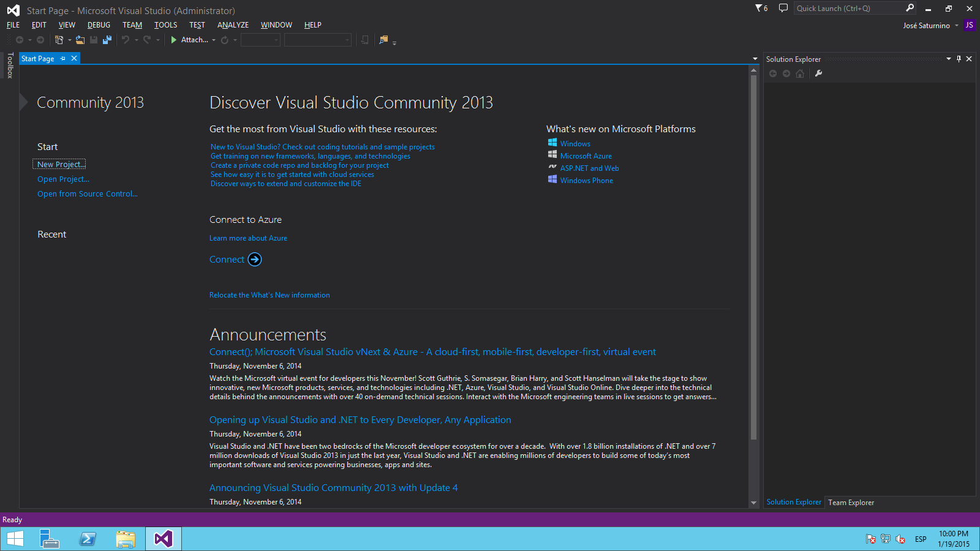Open the Windows Start button
The image size is (980, 551).
pyautogui.click(x=15, y=539)
